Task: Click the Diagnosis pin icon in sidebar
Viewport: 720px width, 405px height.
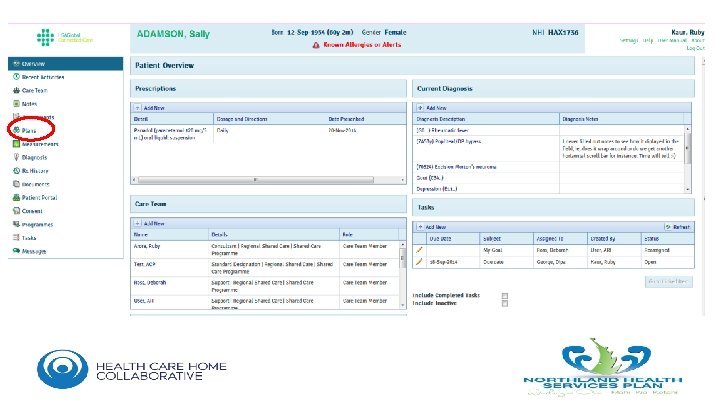Action: pyautogui.click(x=17, y=157)
